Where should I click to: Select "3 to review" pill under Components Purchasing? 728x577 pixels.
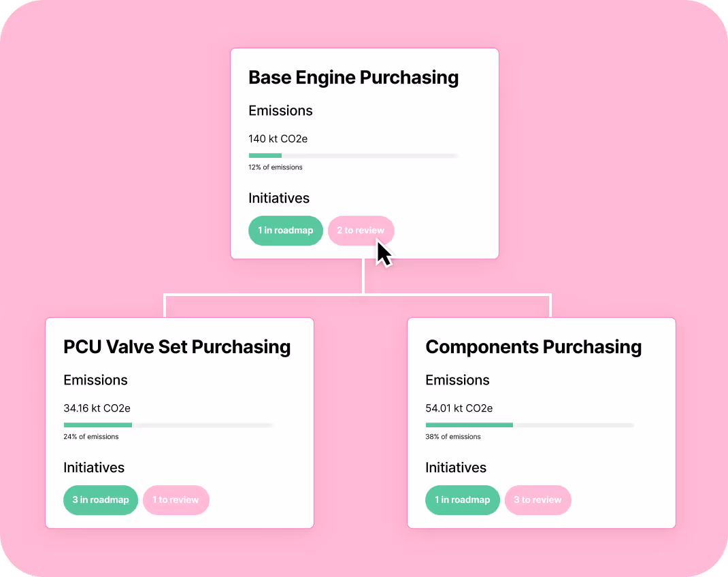[x=538, y=499]
